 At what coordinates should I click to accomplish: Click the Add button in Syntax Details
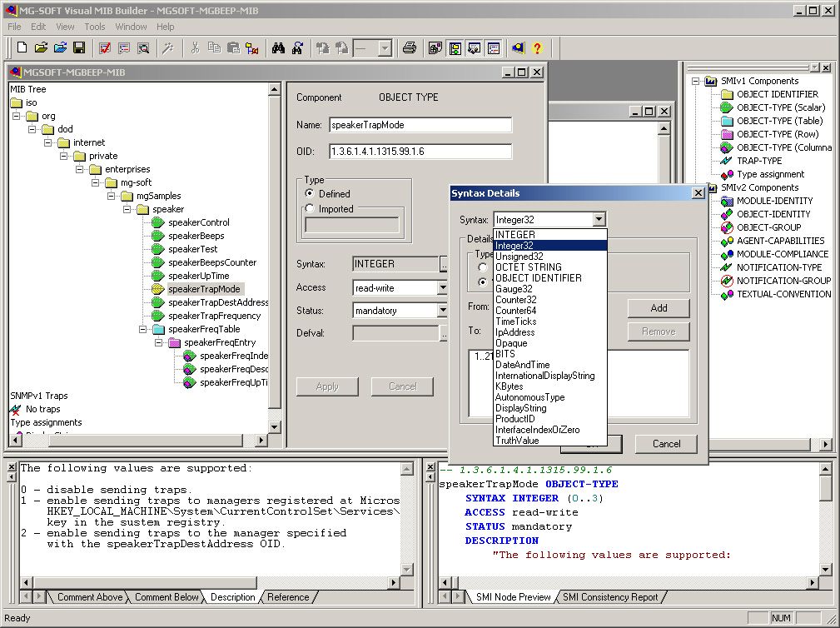coord(658,308)
